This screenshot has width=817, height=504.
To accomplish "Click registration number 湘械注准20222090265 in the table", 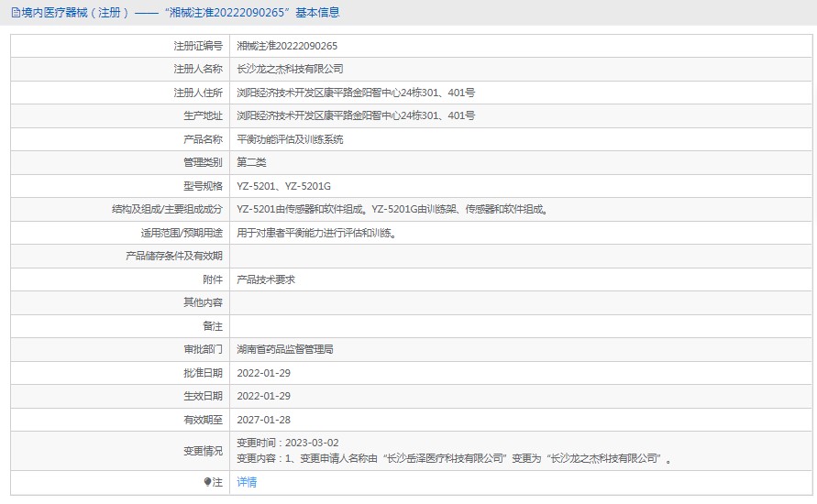I will tap(287, 46).
